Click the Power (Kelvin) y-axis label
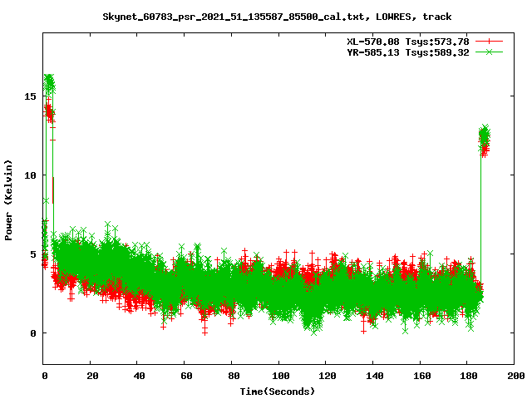The height and width of the screenshot is (399, 532). [x=8, y=200]
